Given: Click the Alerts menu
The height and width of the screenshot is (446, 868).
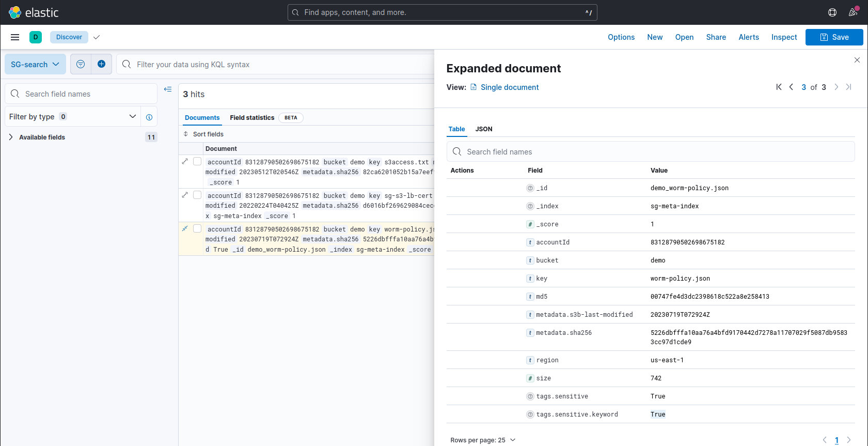Looking at the screenshot, I should click(x=749, y=37).
